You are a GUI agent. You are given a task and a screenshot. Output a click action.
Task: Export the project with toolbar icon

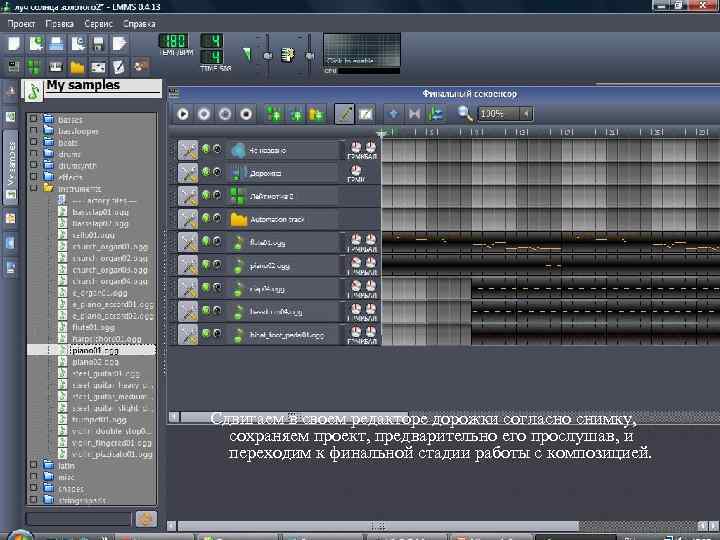pyautogui.click(x=119, y=44)
